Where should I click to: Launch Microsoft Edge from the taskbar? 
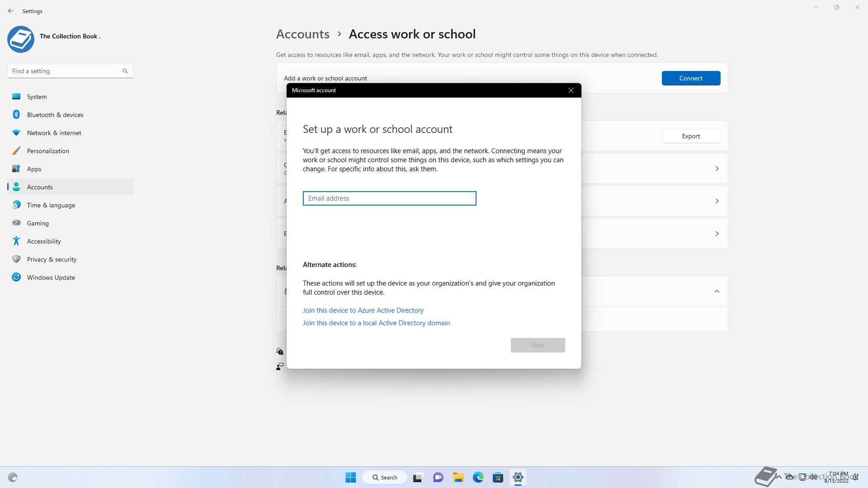click(478, 477)
